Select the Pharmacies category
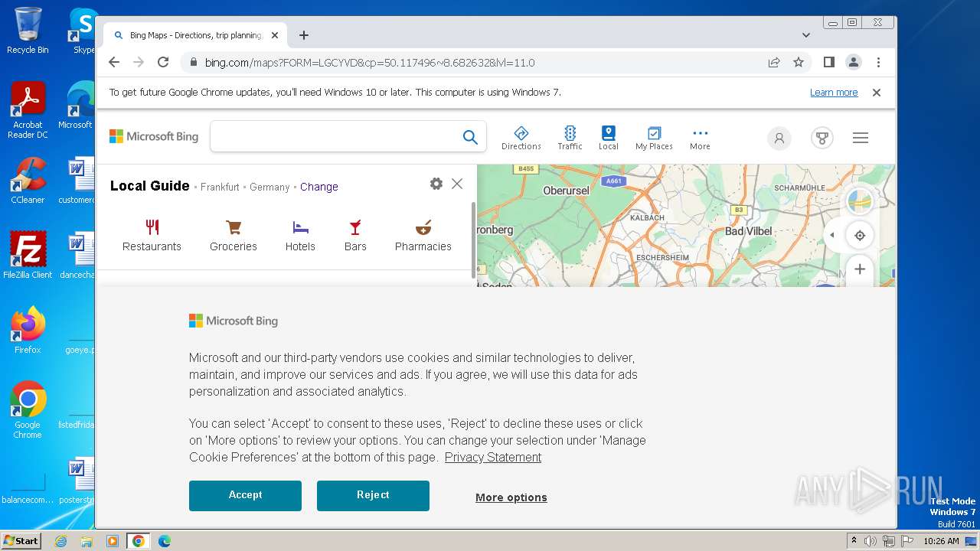The image size is (980, 551). click(x=423, y=235)
